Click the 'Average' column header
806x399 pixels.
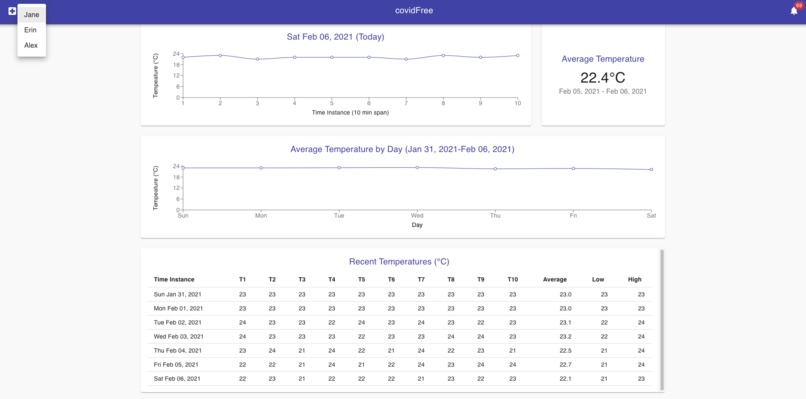(x=555, y=280)
